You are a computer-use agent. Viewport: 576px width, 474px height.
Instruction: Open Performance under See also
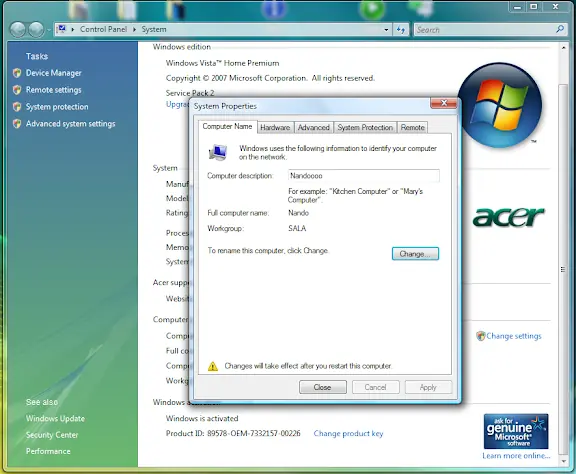(48, 451)
